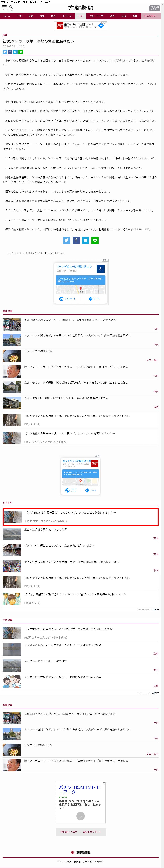The height and width of the screenshot is (868, 164).
Task: Expand the 広告 dropdown on top banner ad
Action: [x=104, y=23]
